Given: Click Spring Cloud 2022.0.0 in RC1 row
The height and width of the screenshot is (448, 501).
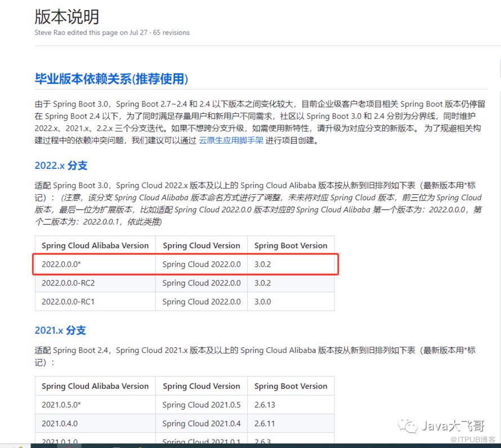Looking at the screenshot, I should pos(202,302).
